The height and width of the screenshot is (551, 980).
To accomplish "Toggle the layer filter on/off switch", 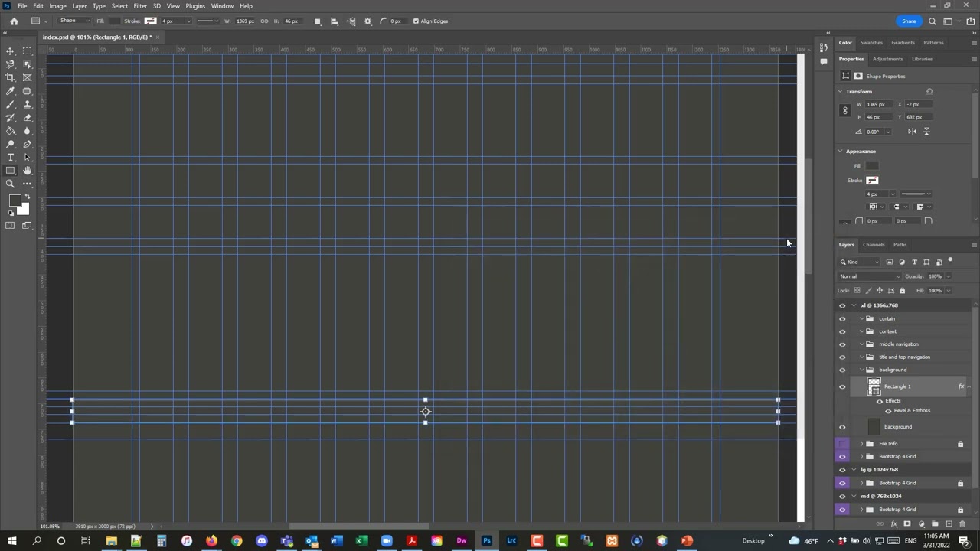I will pos(950,261).
